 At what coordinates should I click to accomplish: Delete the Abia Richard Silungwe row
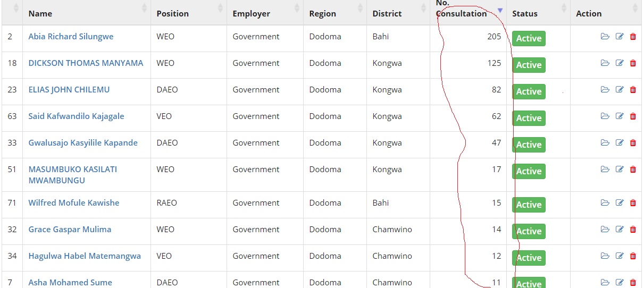point(633,37)
